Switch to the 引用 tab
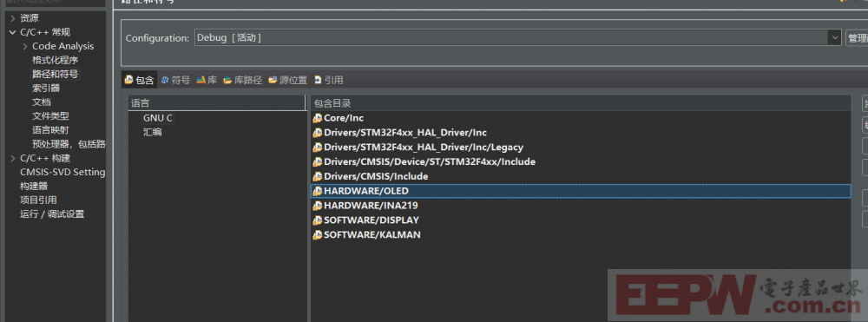This screenshot has width=868, height=322. point(328,80)
